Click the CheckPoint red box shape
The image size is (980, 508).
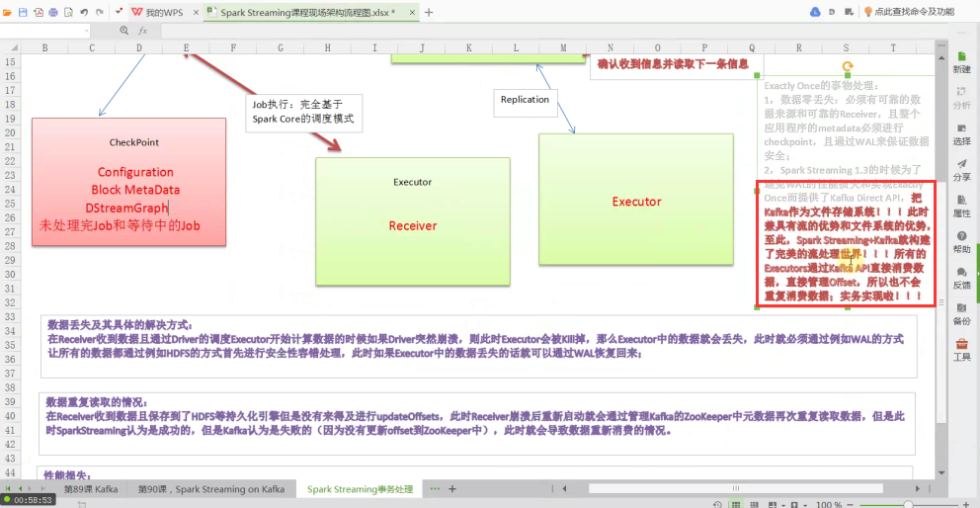128,182
